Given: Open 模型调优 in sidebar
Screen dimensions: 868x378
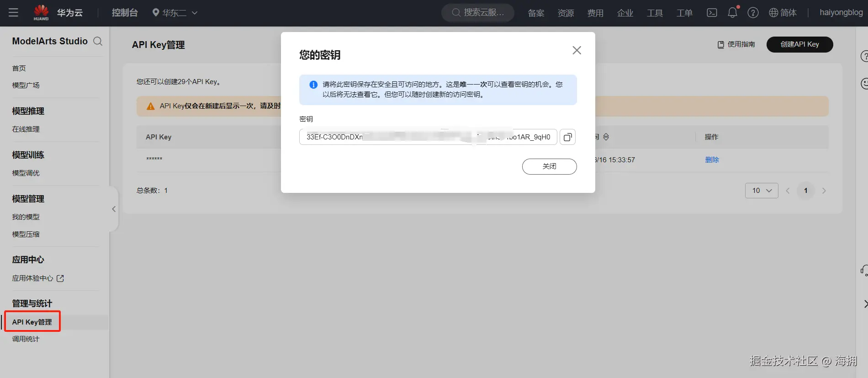Looking at the screenshot, I should click(x=26, y=173).
